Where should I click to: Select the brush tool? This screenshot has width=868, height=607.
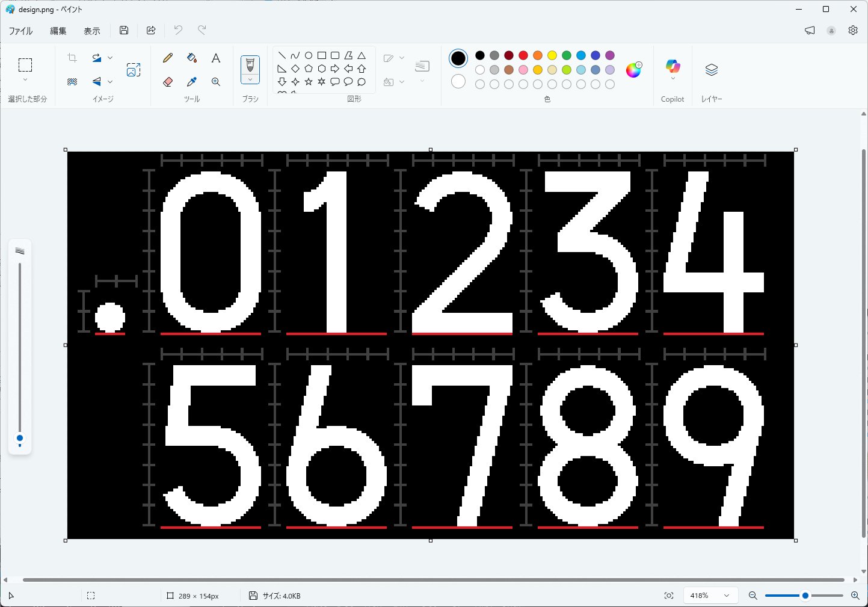[x=250, y=65]
